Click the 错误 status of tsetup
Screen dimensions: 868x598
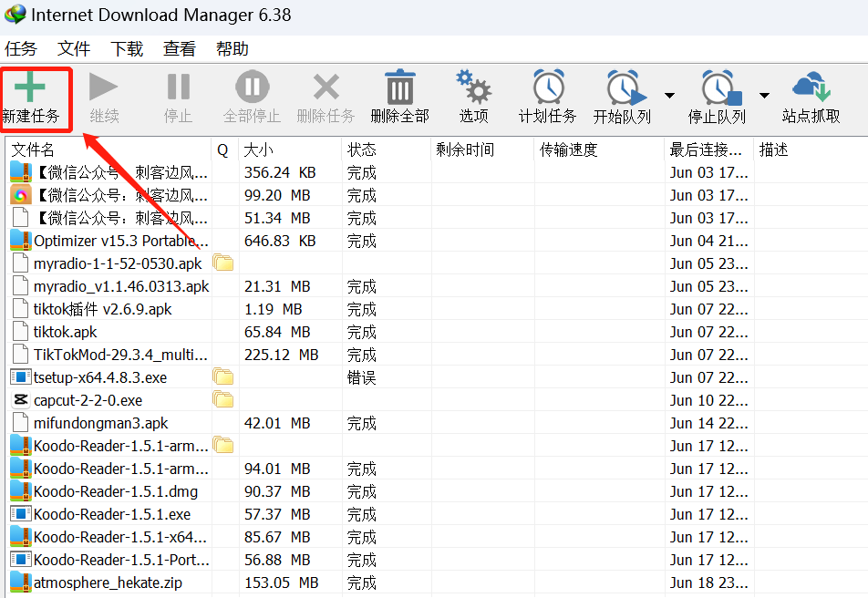(x=361, y=377)
